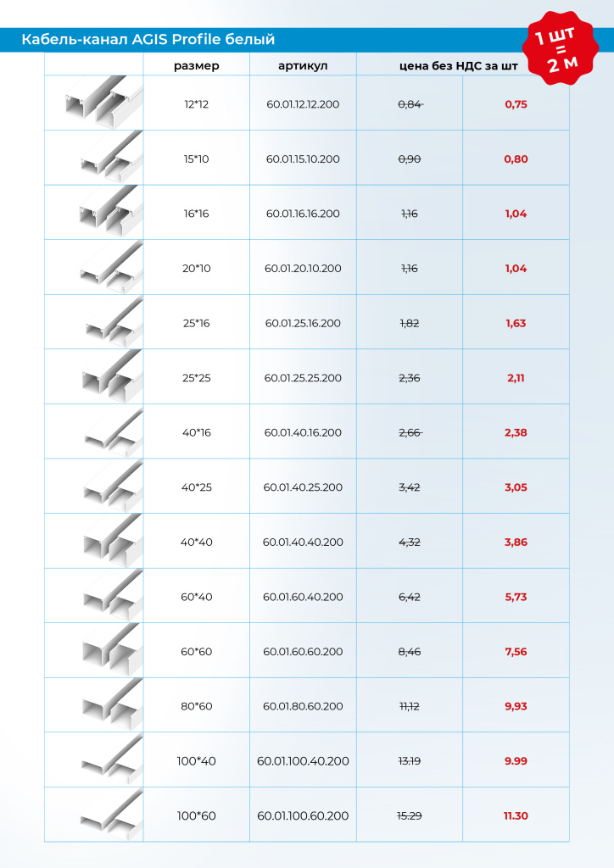Click the crossed-out old price 15.29
The height and width of the screenshot is (868, 614).
(409, 815)
